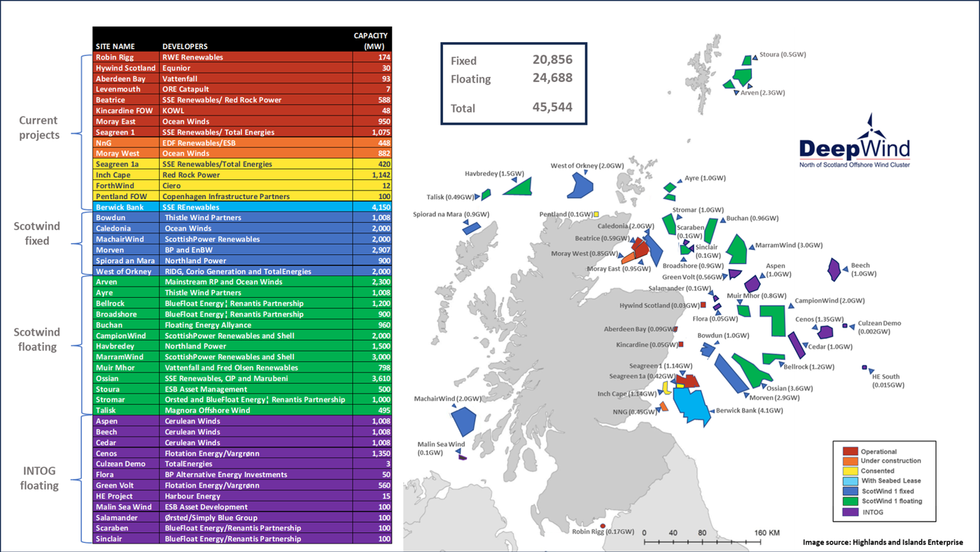Click the Total 45,544 summary value
The width and height of the screenshot is (980, 552).
pyautogui.click(x=553, y=108)
